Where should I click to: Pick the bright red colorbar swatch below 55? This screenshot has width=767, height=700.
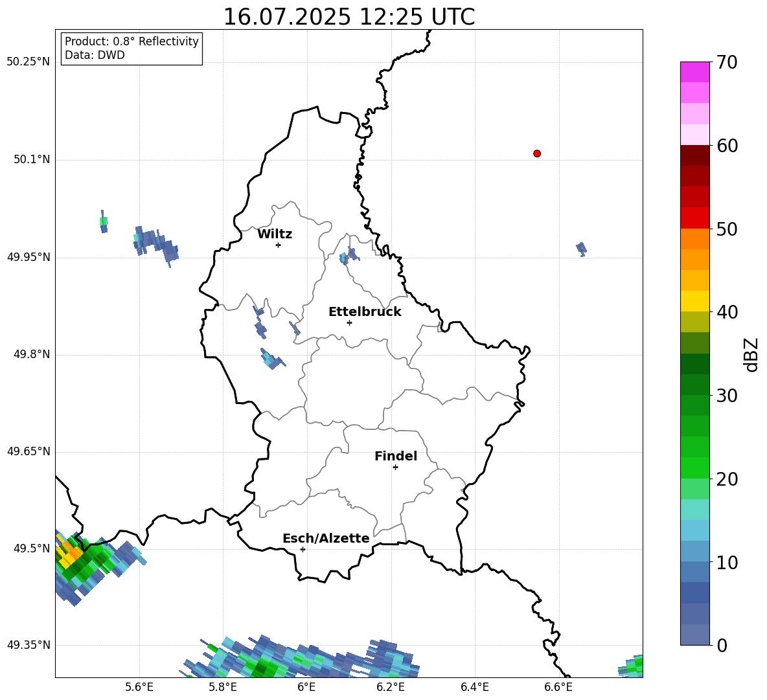[694, 218]
